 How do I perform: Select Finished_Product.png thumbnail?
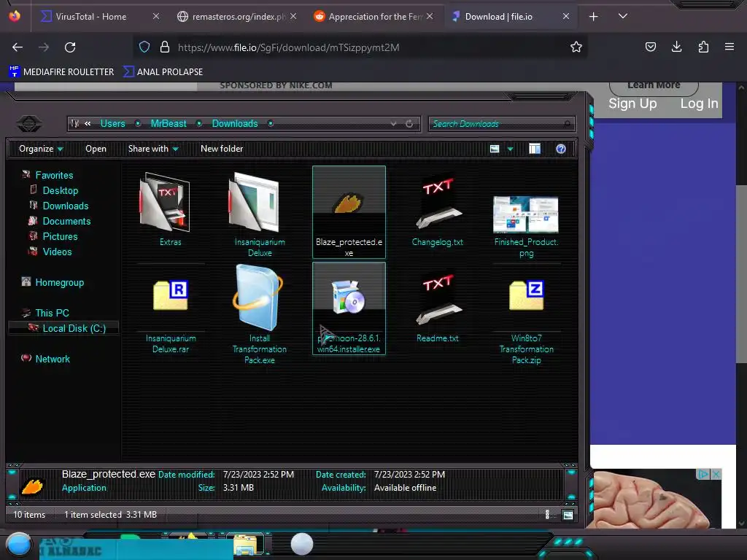pyautogui.click(x=526, y=214)
